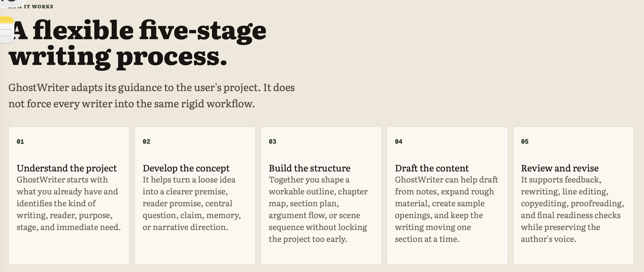Select the 04 step number

pyautogui.click(x=398, y=142)
